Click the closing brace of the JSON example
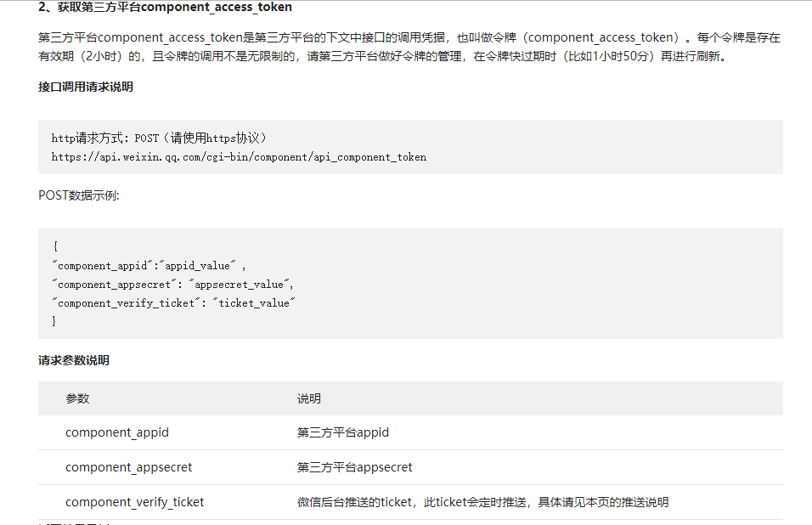 [54, 321]
